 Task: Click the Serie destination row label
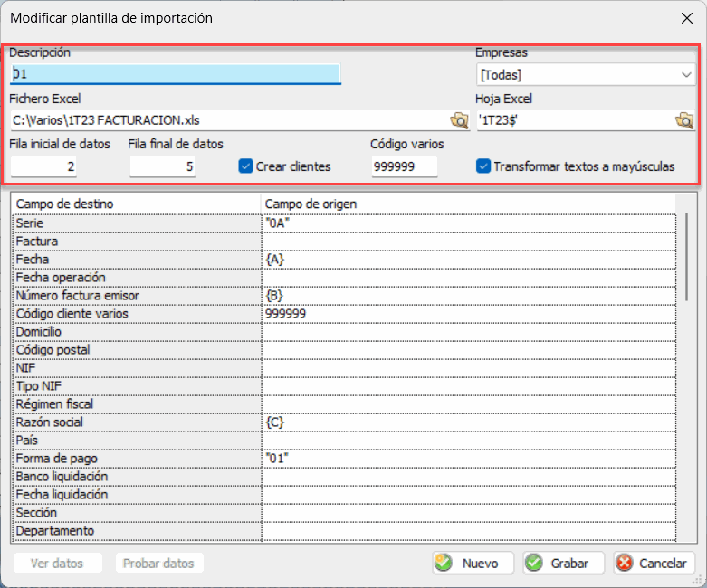[137, 223]
